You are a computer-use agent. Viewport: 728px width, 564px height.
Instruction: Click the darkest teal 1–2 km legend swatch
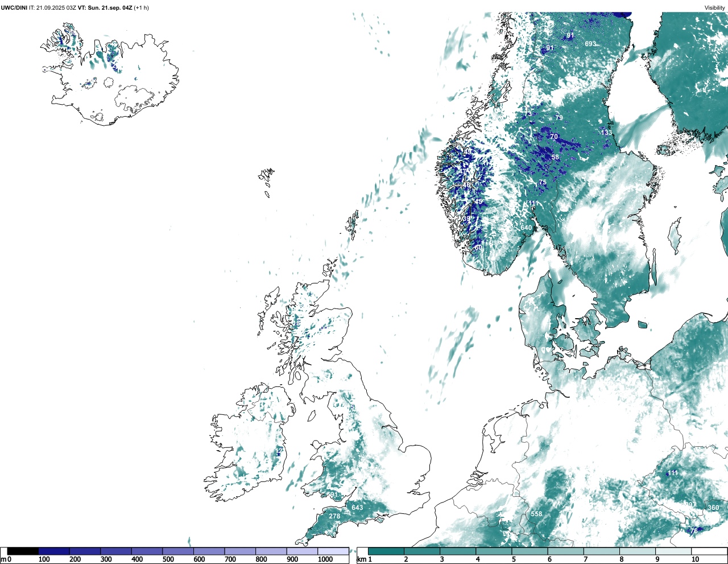click(386, 551)
